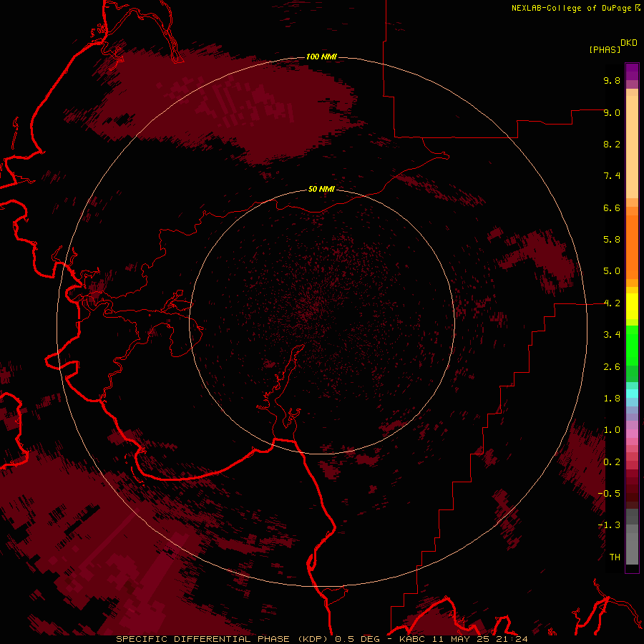Click the 2.6 value on the color scale
The width and height of the screenshot is (644, 644).
pyautogui.click(x=612, y=367)
